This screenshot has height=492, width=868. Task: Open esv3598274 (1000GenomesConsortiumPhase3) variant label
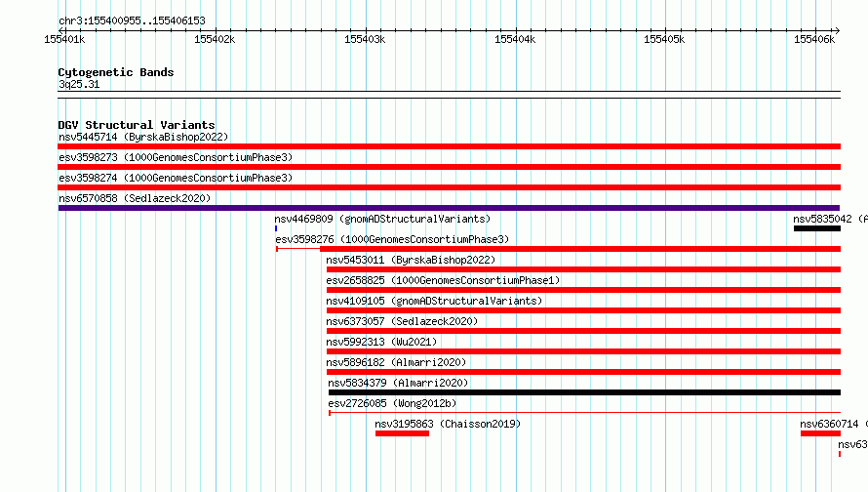(176, 178)
